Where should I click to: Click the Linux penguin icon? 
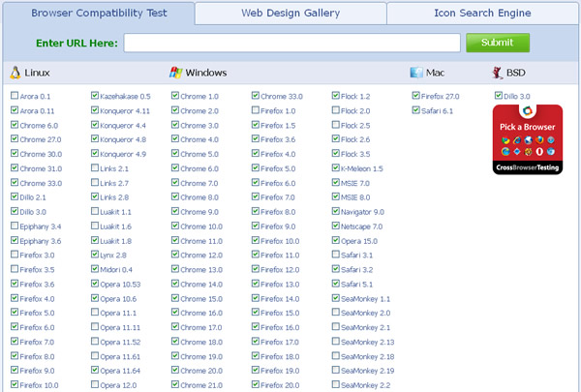coord(15,73)
